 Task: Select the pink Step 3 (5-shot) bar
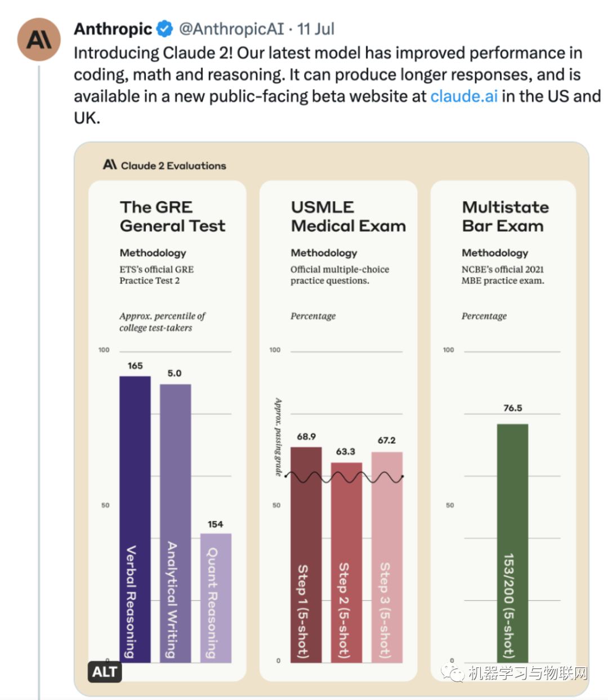point(387,558)
